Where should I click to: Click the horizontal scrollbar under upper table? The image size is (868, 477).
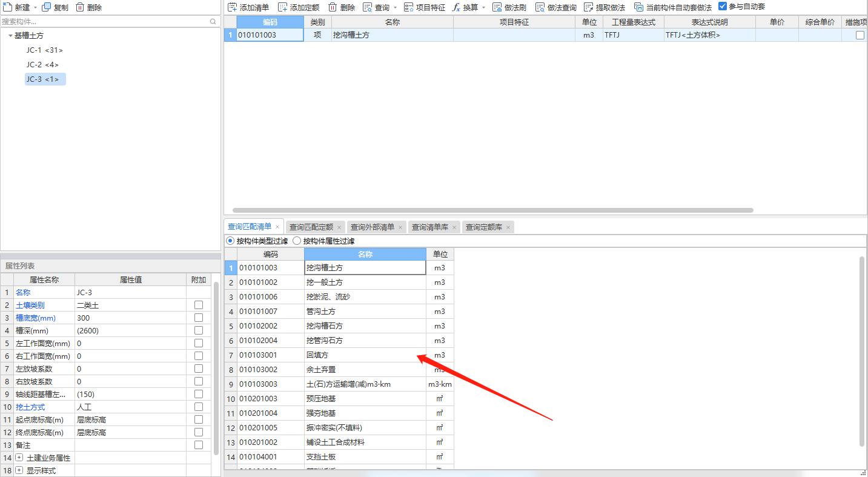[494, 210]
